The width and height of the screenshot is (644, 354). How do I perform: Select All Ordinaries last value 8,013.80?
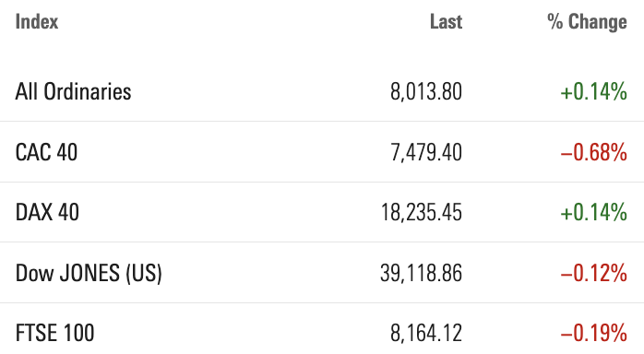426,91
